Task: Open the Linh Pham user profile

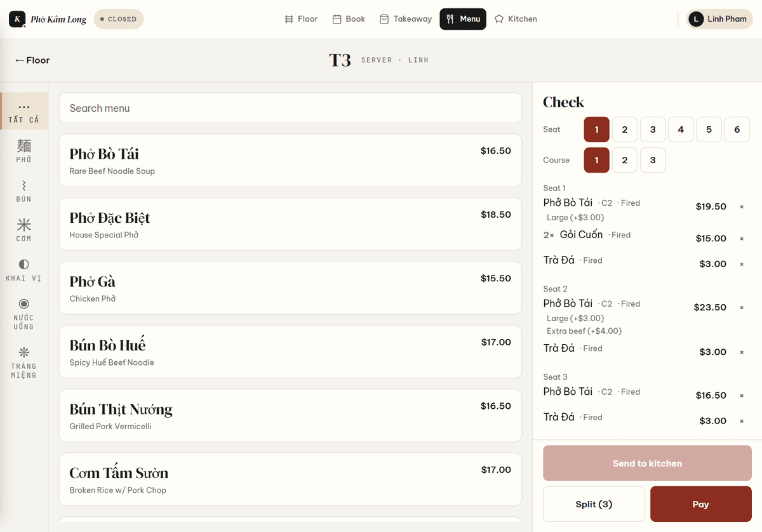Action: point(719,19)
